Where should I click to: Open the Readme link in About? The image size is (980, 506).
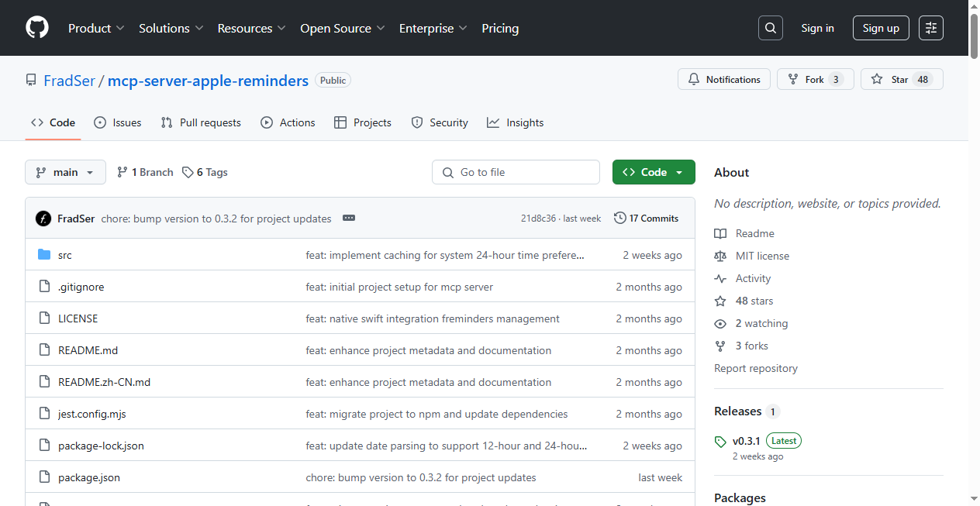click(744, 233)
